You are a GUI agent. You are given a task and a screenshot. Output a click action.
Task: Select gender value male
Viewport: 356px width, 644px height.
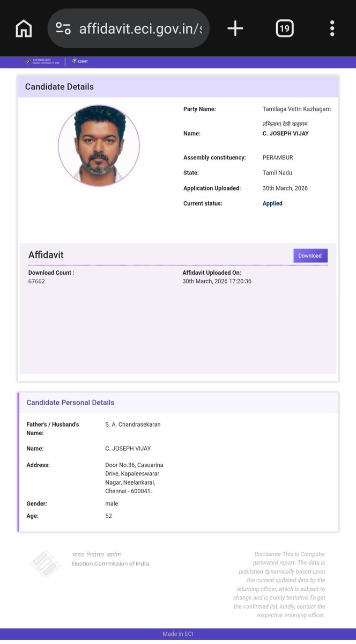pyautogui.click(x=112, y=504)
